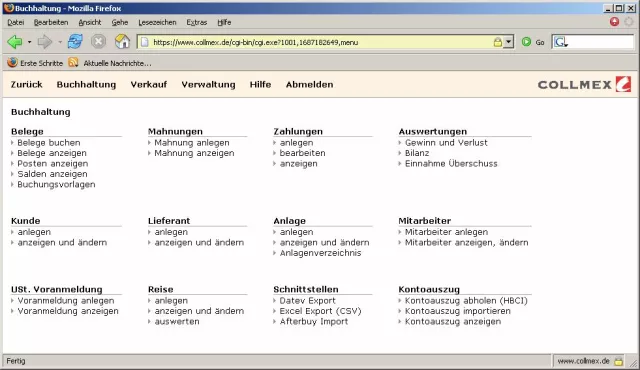Screen dimensions: 640x370
Task: Click the status bar padlock icon
Action: pyautogui.click(x=619, y=361)
